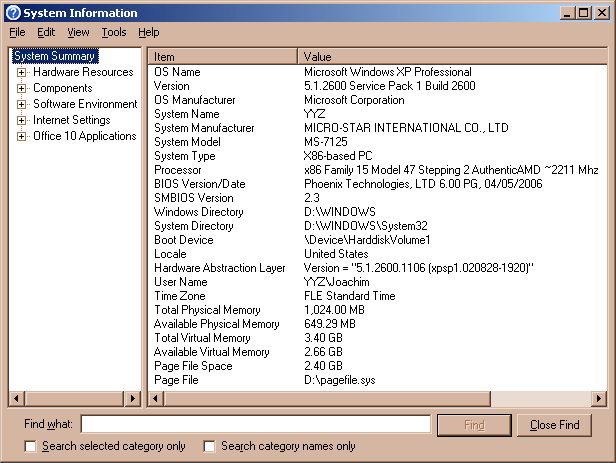Click the Item column header
This screenshot has height=463, width=616.
(x=223, y=57)
